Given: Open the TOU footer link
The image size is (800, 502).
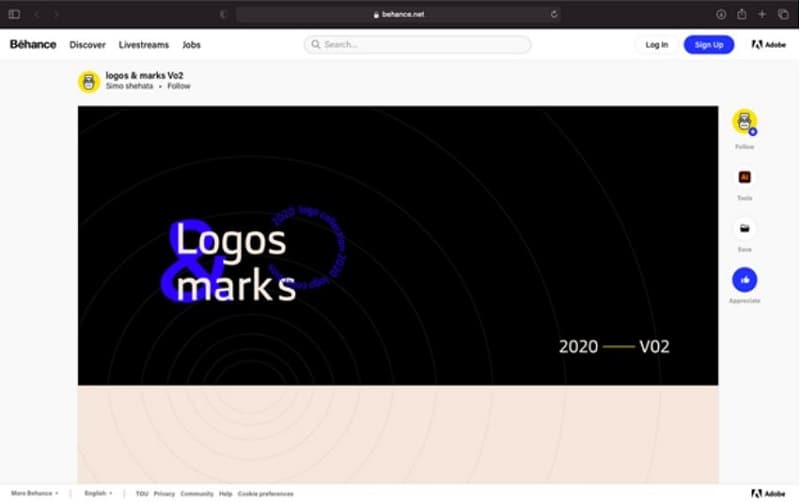Looking at the screenshot, I should [142, 494].
